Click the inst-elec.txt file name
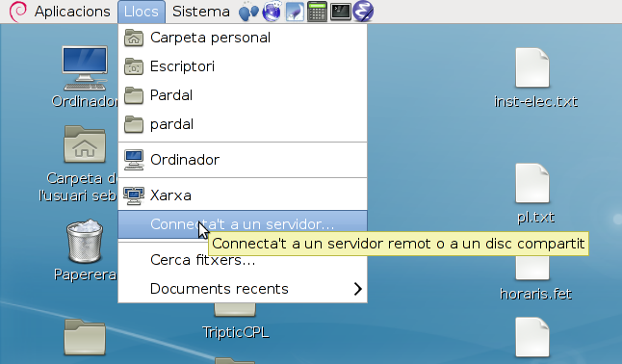The width and height of the screenshot is (622, 364). [535, 102]
